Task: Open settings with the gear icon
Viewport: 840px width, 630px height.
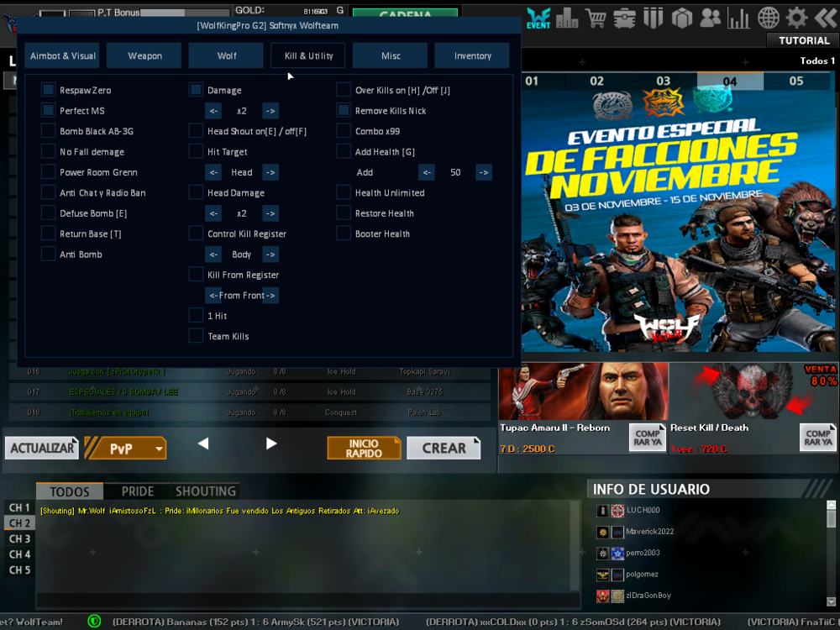Action: click(796, 18)
